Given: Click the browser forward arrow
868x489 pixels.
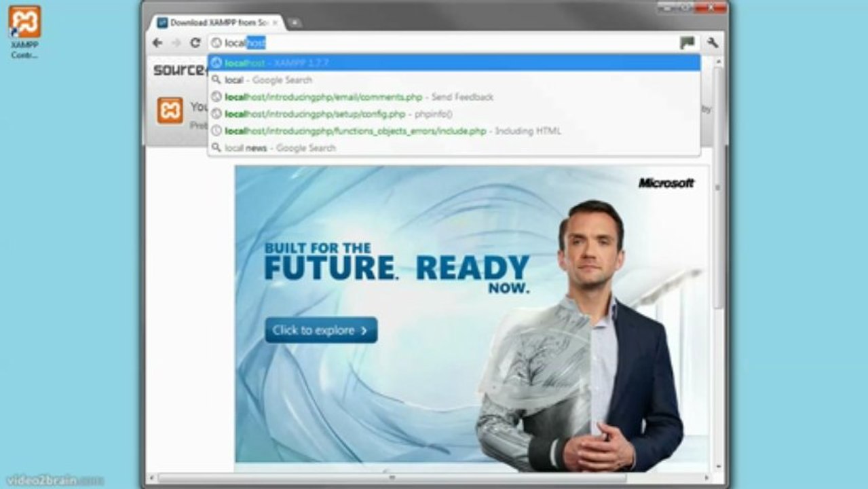Looking at the screenshot, I should pos(176,43).
